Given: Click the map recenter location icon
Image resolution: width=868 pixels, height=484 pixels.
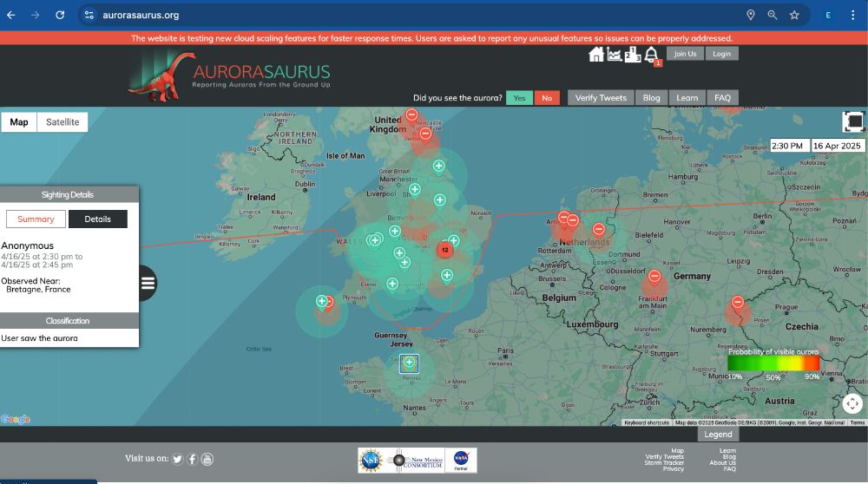Looking at the screenshot, I should [x=852, y=403].
